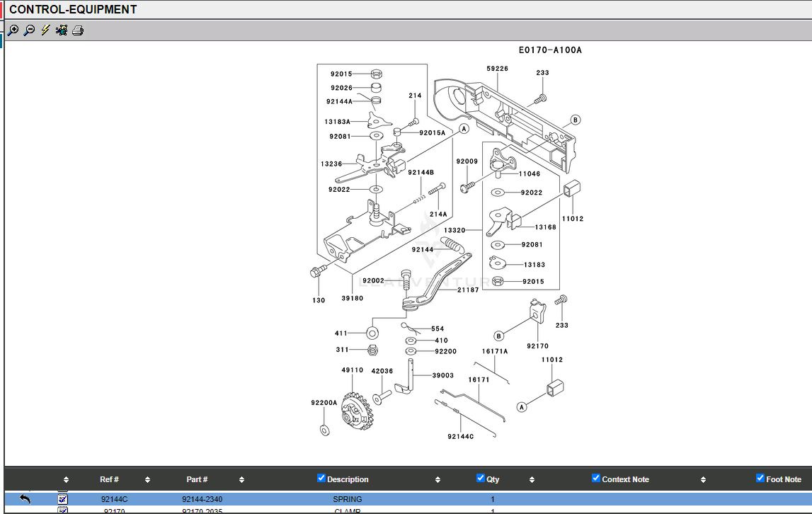
Task: Click the 59226 part label in diagram
Action: [x=497, y=69]
